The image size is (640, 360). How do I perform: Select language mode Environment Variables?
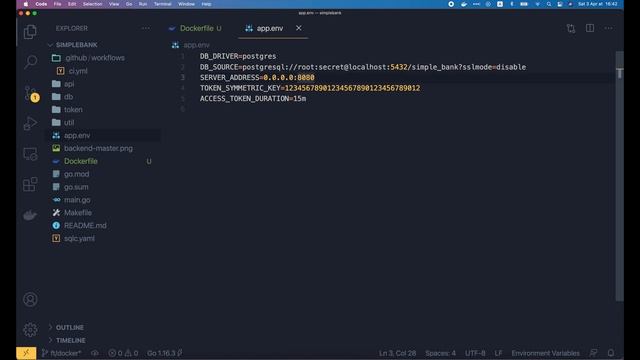point(545,353)
